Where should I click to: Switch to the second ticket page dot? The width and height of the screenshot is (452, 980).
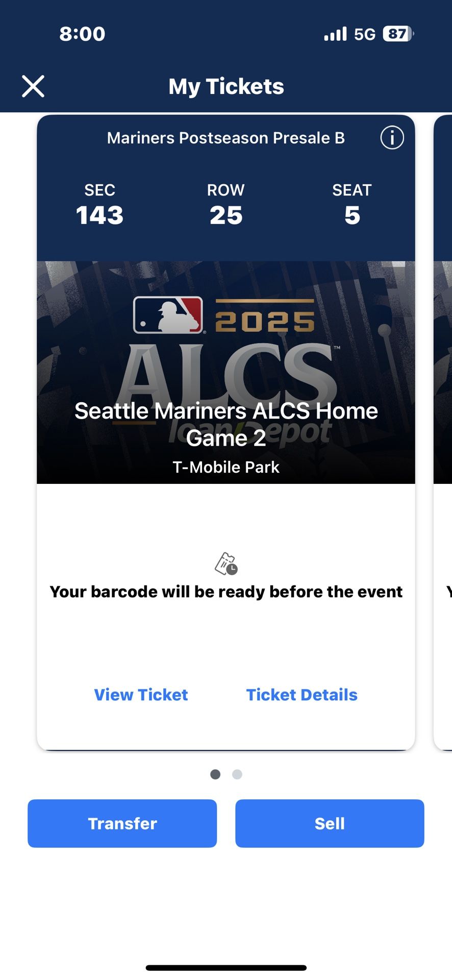pos(237,774)
